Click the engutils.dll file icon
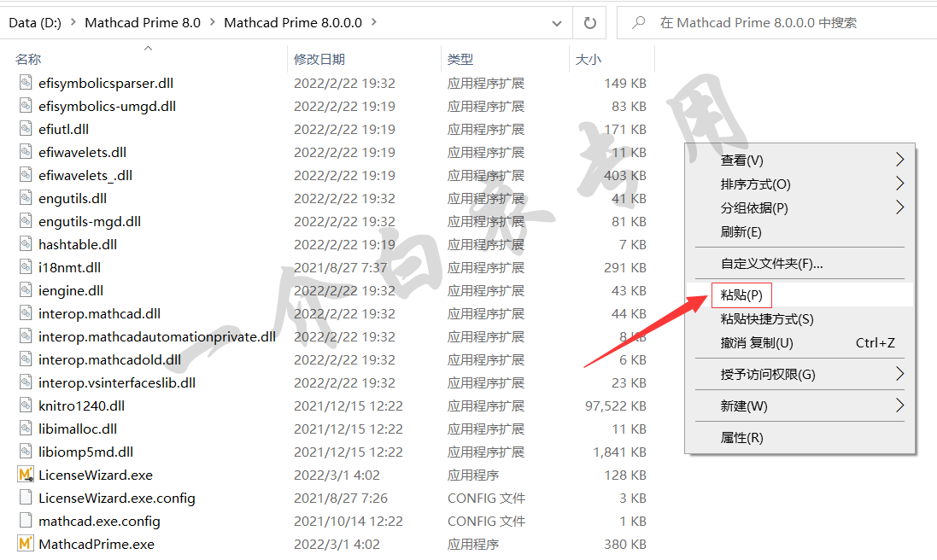This screenshot has width=937, height=560. click(x=26, y=197)
